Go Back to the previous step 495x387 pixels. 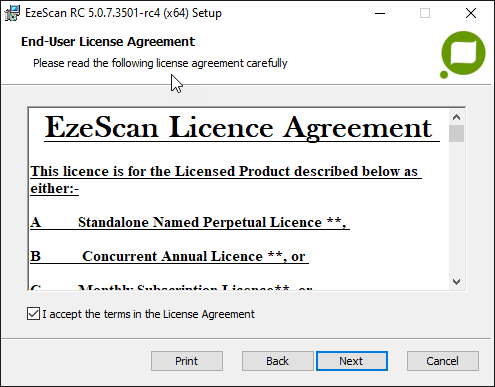click(278, 361)
